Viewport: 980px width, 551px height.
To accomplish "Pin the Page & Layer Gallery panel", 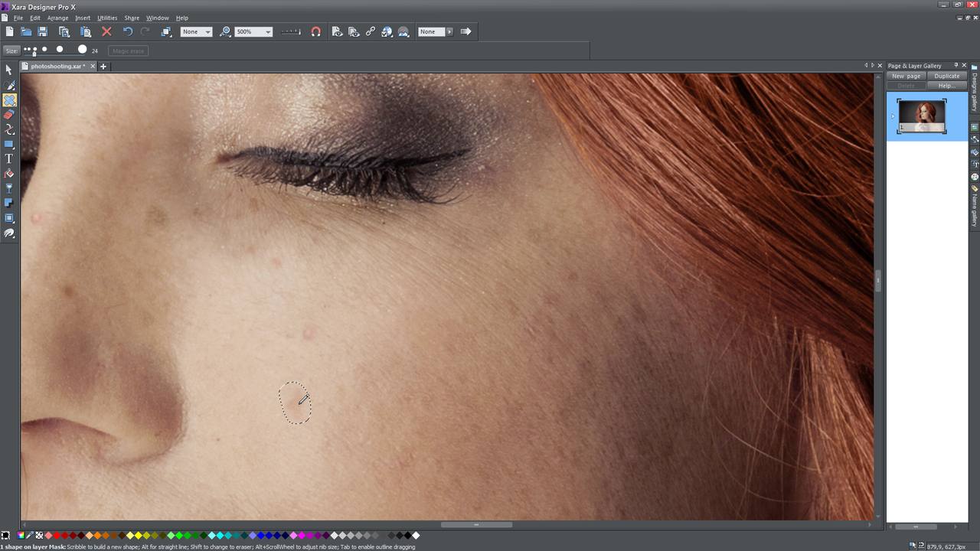I will (955, 66).
